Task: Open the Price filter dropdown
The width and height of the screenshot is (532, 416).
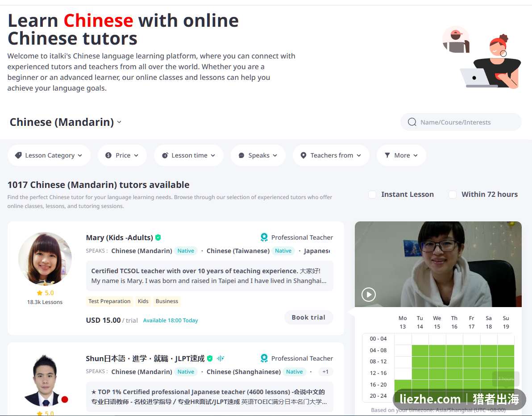Action: (122, 155)
